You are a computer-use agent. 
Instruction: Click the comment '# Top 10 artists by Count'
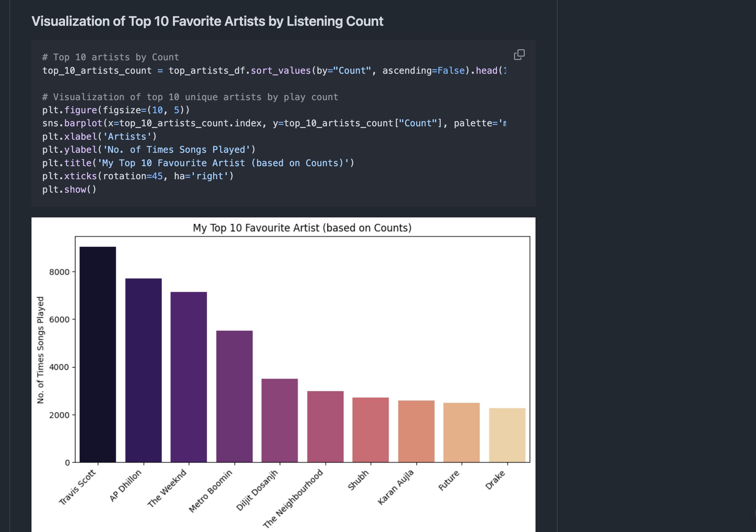111,57
